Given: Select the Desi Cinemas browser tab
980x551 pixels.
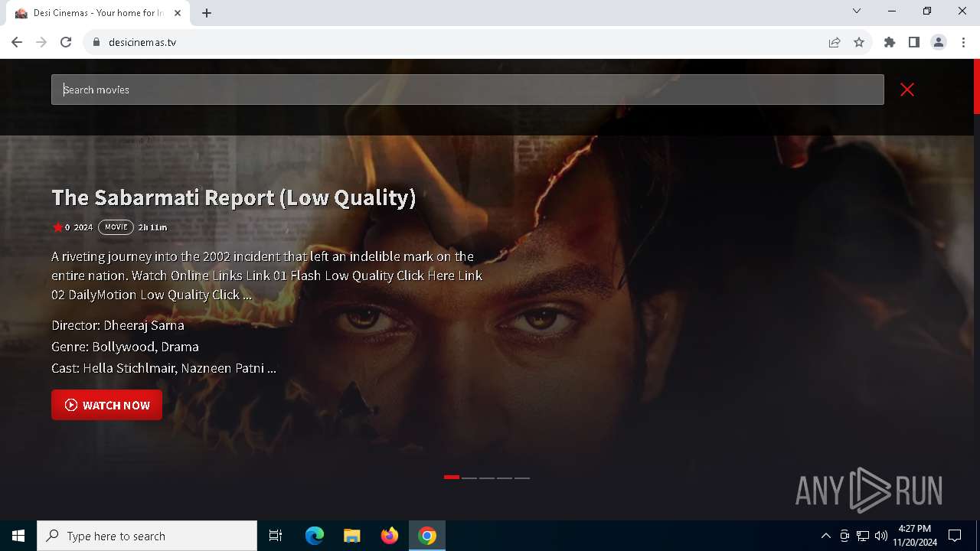Looking at the screenshot, I should (x=98, y=13).
